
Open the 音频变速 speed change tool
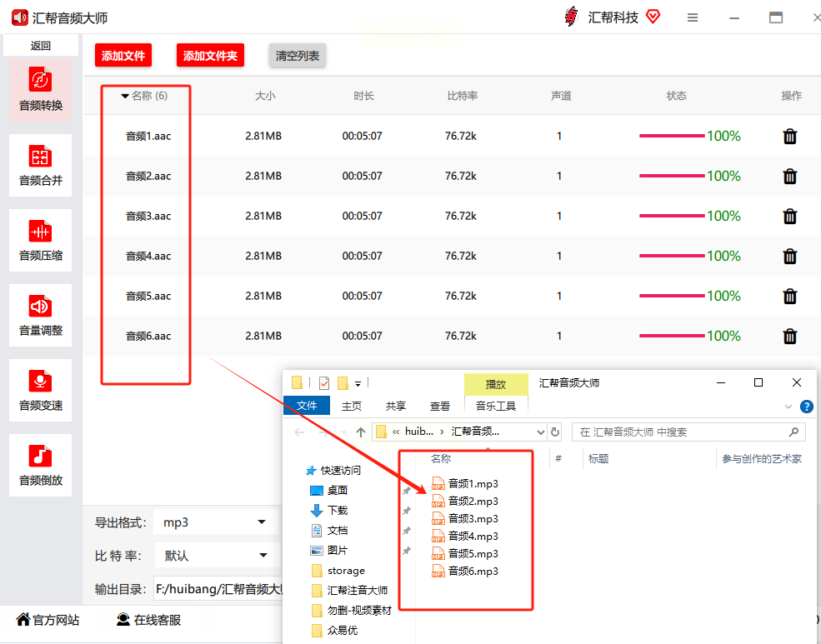(x=40, y=390)
